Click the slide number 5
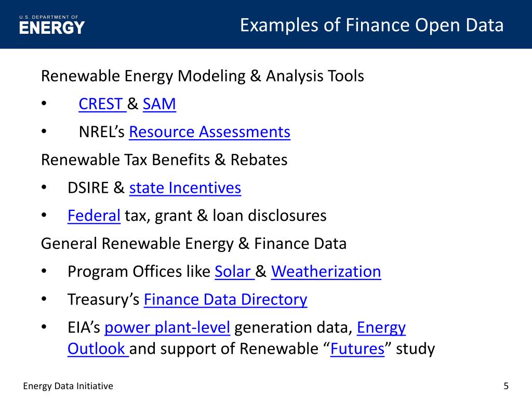 click(506, 386)
